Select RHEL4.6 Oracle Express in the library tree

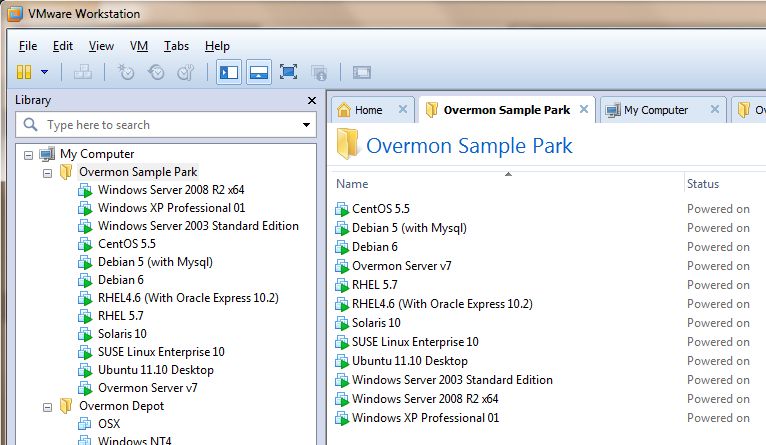tap(188, 298)
